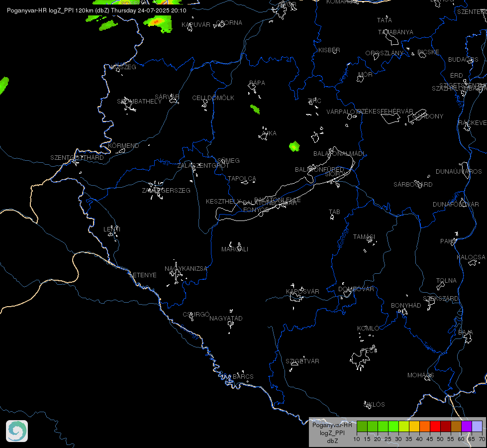Image resolution: width=487 pixels, height=448 pixels.
Task: Click the dbZ unit label in the legend
Action: coord(332,441)
